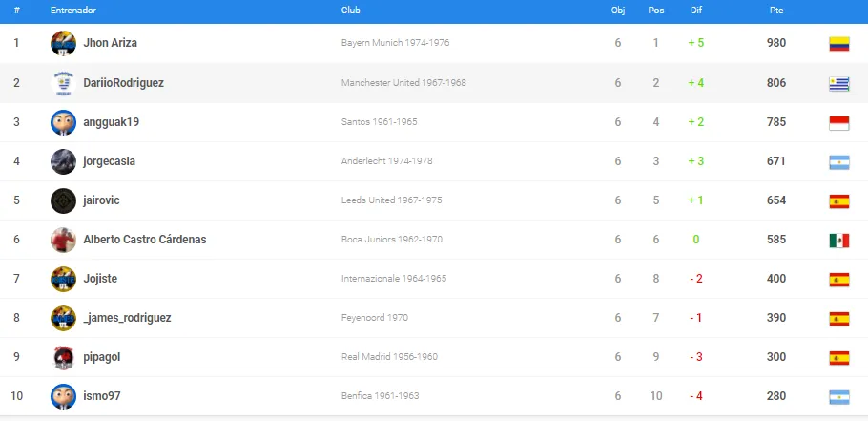Open ismo97's cartoon manager avatar
This screenshot has width=868, height=421.
click(63, 396)
